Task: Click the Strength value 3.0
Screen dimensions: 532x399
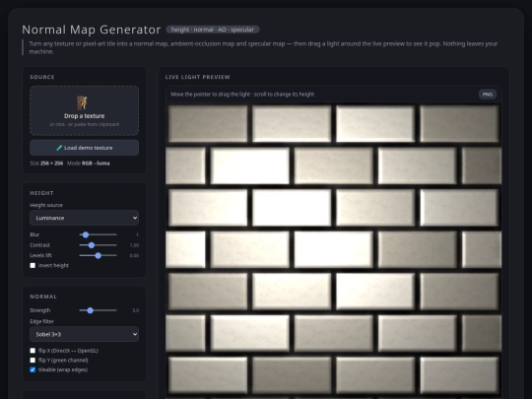Action: click(135, 310)
